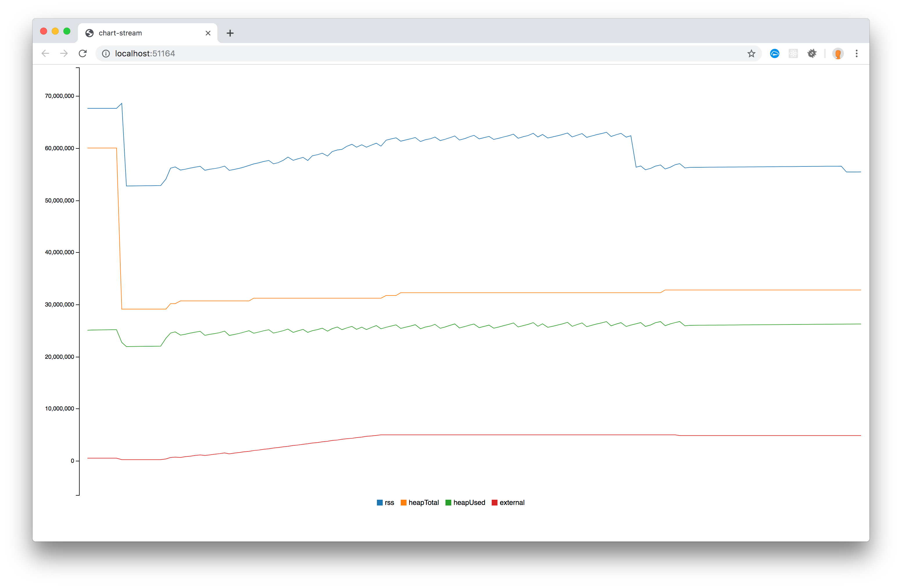View site information for localhost
The width and height of the screenshot is (902, 588).
pos(106,53)
